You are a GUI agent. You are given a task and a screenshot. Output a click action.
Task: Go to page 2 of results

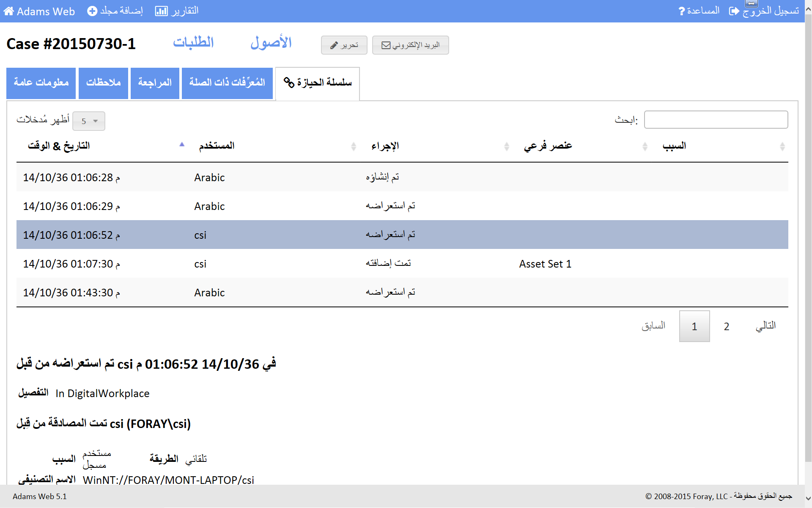pyautogui.click(x=726, y=326)
